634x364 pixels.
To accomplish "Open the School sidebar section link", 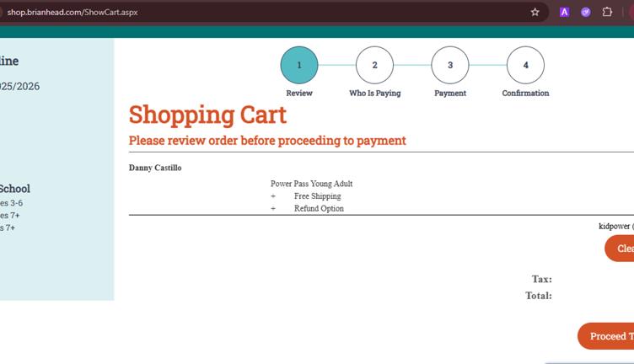I will pyautogui.click(x=15, y=189).
